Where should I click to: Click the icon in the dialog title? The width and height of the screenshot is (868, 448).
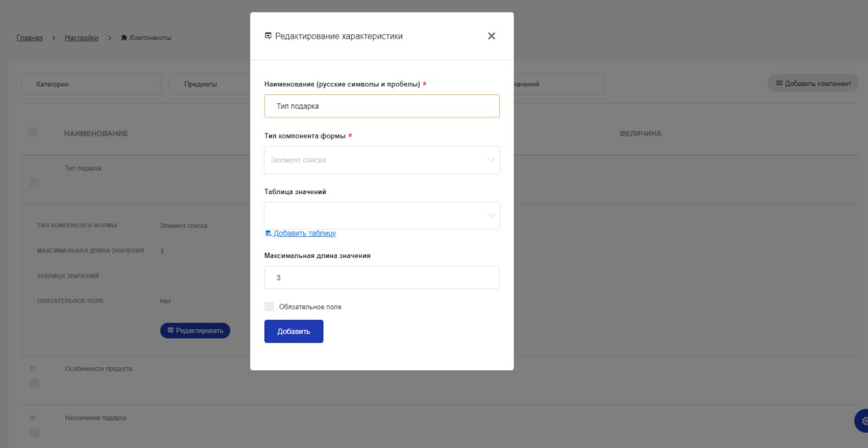(x=268, y=36)
